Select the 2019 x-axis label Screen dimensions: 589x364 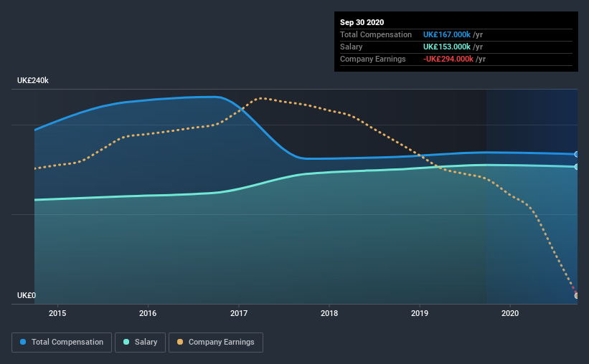click(420, 313)
